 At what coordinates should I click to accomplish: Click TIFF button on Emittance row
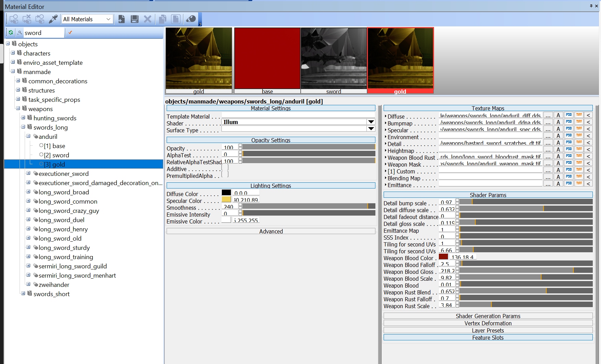pyautogui.click(x=579, y=183)
